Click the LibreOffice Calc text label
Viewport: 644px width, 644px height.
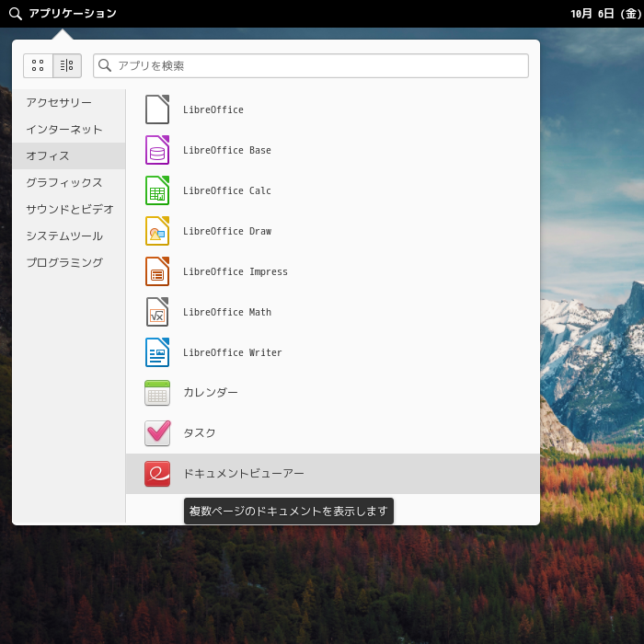pos(226,190)
